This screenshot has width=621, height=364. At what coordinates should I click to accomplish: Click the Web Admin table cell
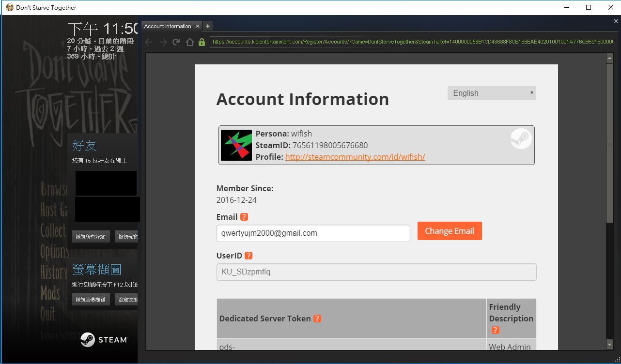coord(512,345)
